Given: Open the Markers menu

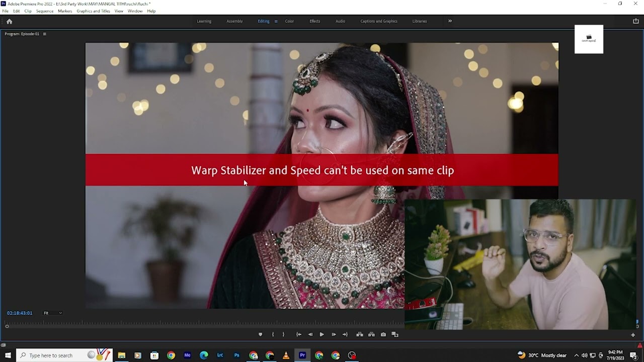Looking at the screenshot, I should pyautogui.click(x=65, y=11).
